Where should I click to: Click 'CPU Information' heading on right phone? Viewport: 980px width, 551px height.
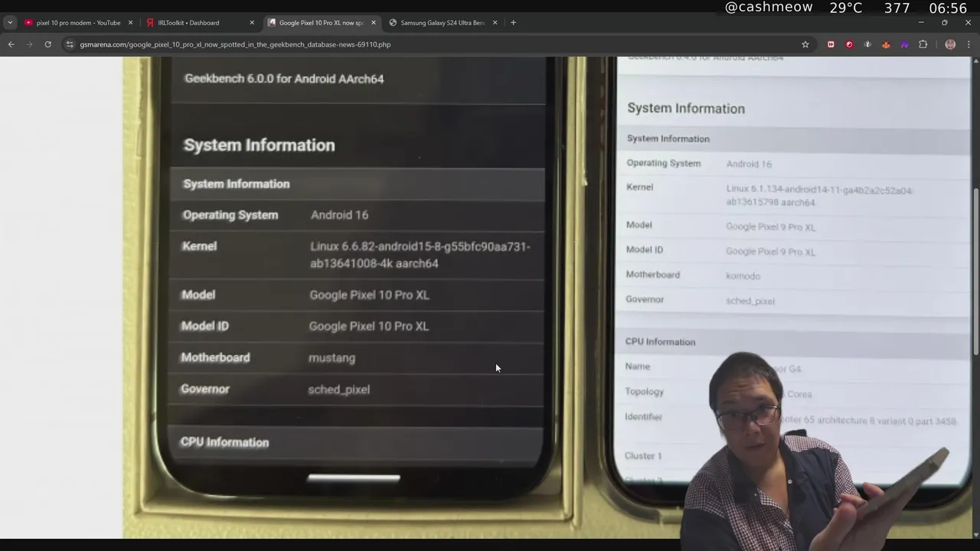pyautogui.click(x=660, y=342)
